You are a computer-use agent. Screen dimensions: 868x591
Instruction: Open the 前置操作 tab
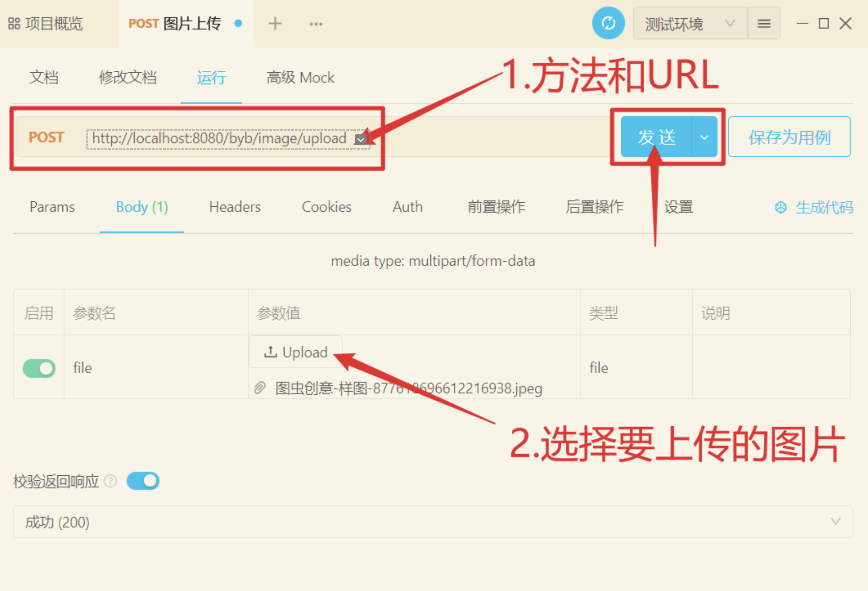pos(496,207)
